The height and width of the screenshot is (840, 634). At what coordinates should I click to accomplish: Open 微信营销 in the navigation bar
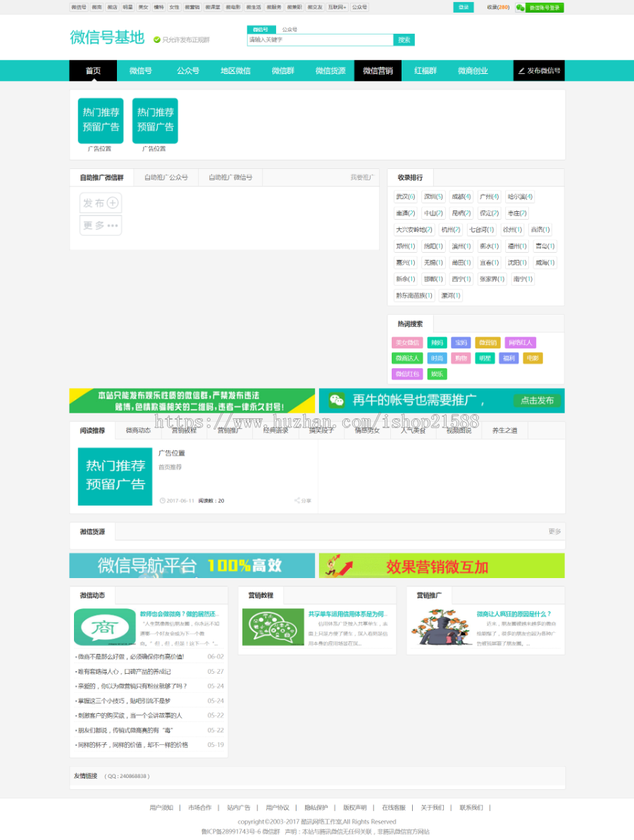(378, 70)
